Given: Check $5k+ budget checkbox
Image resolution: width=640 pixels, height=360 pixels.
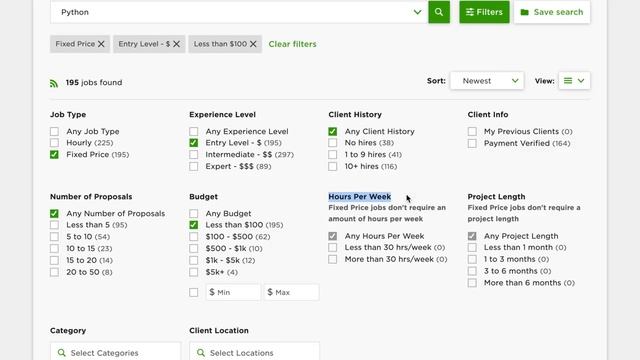Looking at the screenshot, I should click(193, 272).
